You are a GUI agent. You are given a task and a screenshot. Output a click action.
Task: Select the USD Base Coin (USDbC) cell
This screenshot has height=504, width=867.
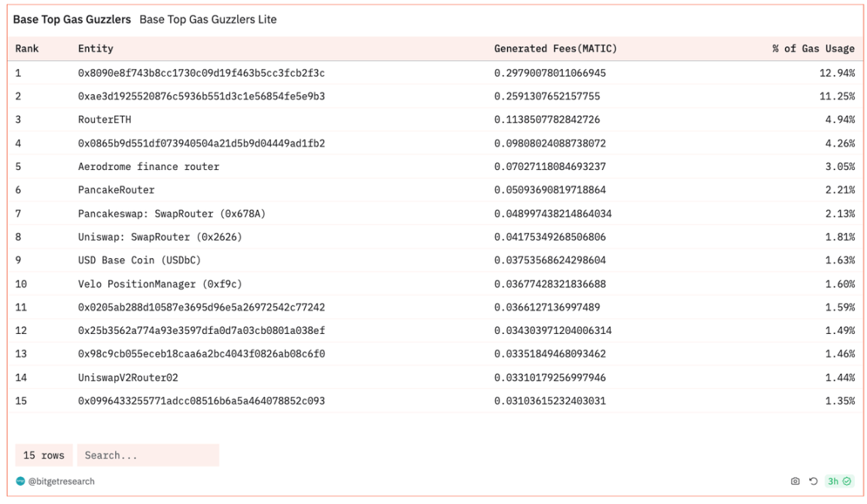click(139, 260)
